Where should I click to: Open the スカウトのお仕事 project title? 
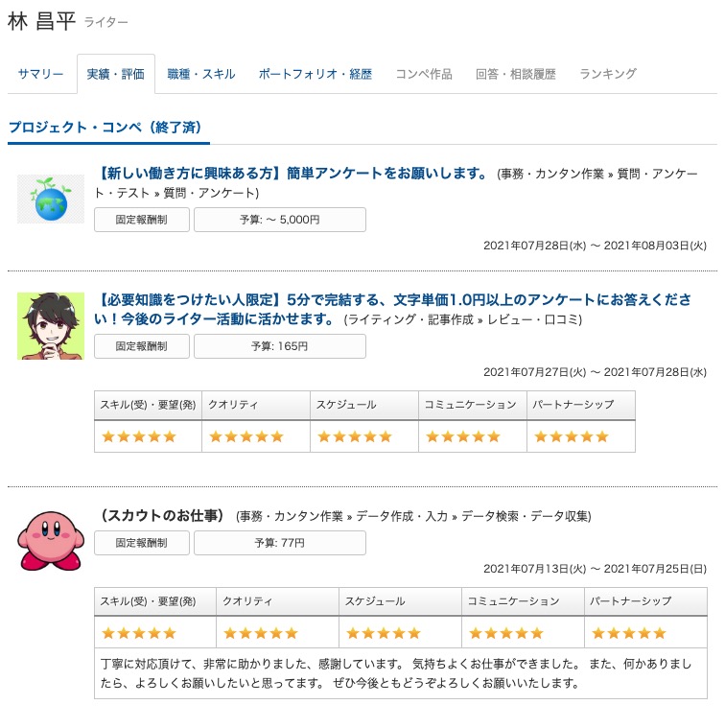tap(161, 515)
